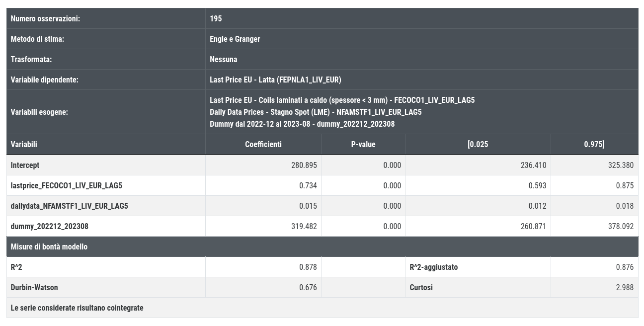This screenshot has height=326, width=644.
Task: Select the lastprice_FECOCO1_LIV_EUR_LAG5 row label
Action: (x=66, y=185)
